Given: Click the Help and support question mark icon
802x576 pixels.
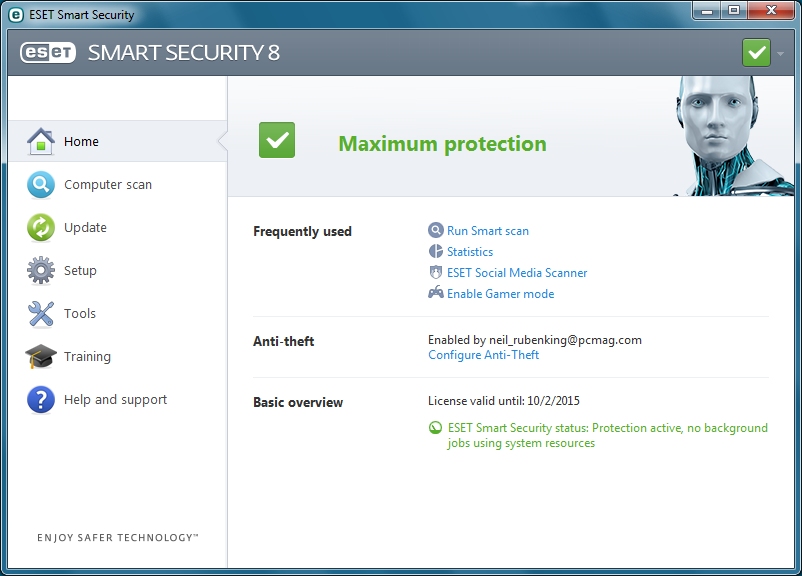Looking at the screenshot, I should click(x=40, y=399).
